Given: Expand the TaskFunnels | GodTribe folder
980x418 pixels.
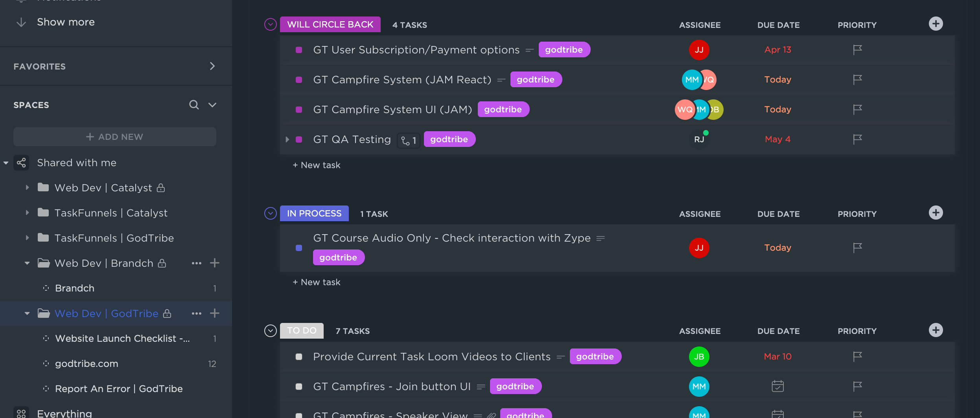Looking at the screenshot, I should coord(27,238).
